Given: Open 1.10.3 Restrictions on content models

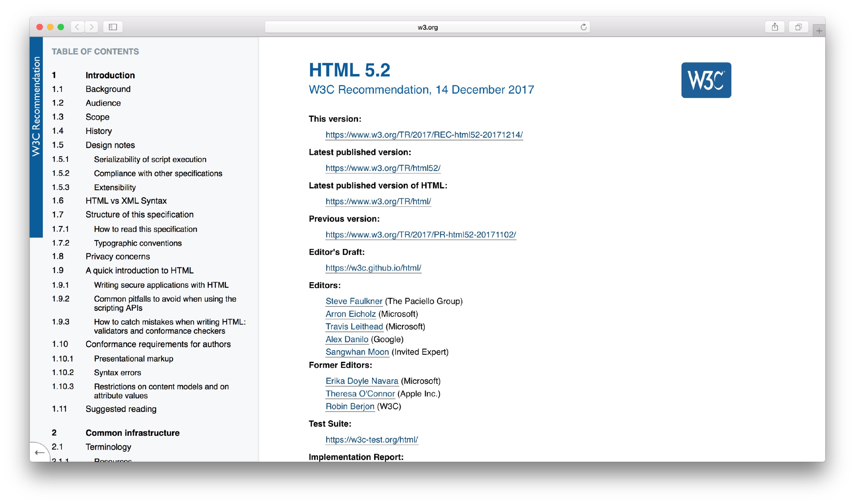Looking at the screenshot, I should [x=161, y=391].
